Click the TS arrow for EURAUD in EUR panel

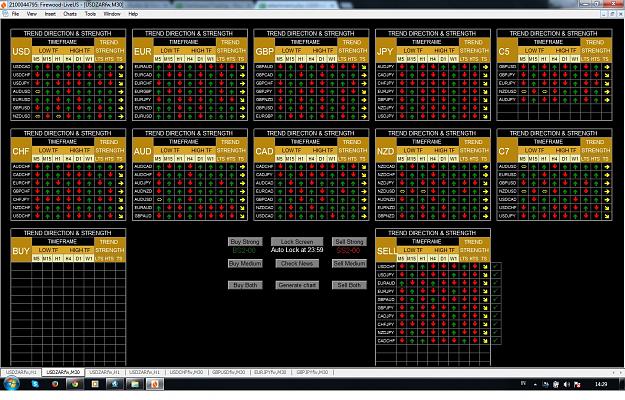coord(242,67)
